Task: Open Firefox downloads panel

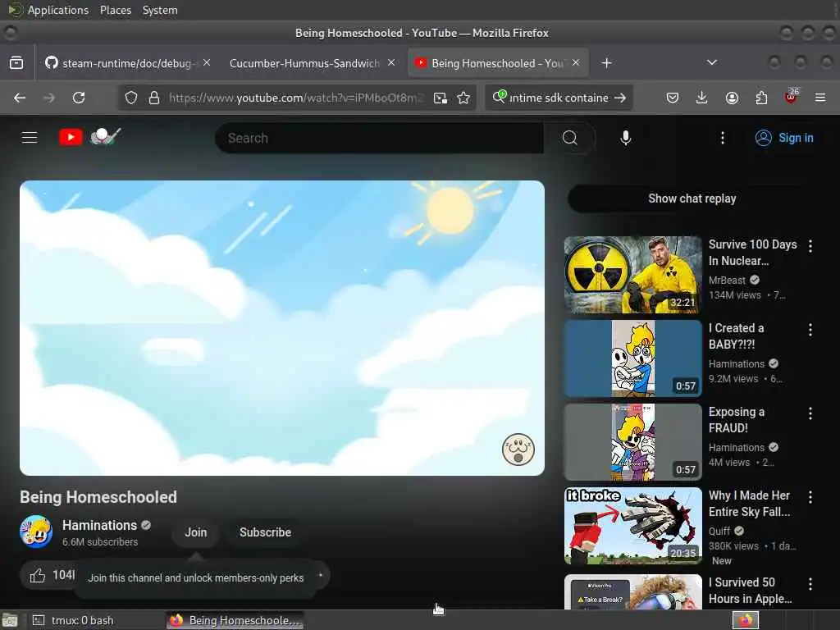Action: [702, 98]
